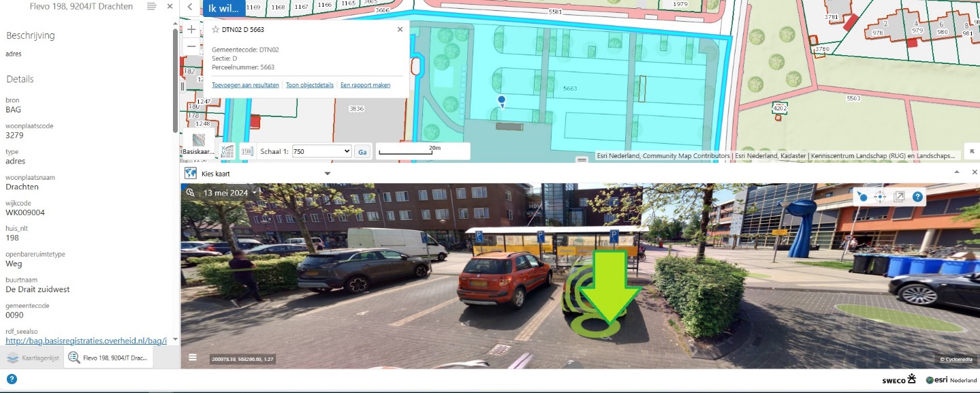Click the blue help icon in street view
The height and width of the screenshot is (393, 980).
[918, 197]
